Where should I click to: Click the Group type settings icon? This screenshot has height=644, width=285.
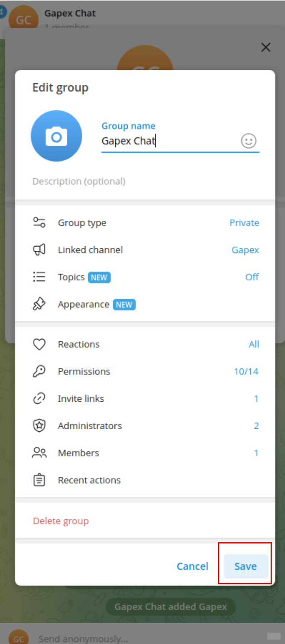tap(39, 223)
